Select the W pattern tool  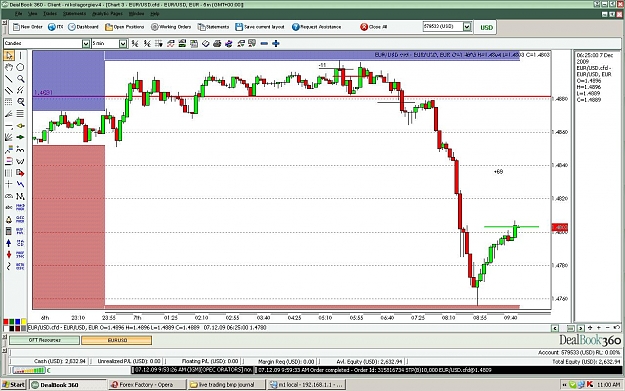(20, 161)
